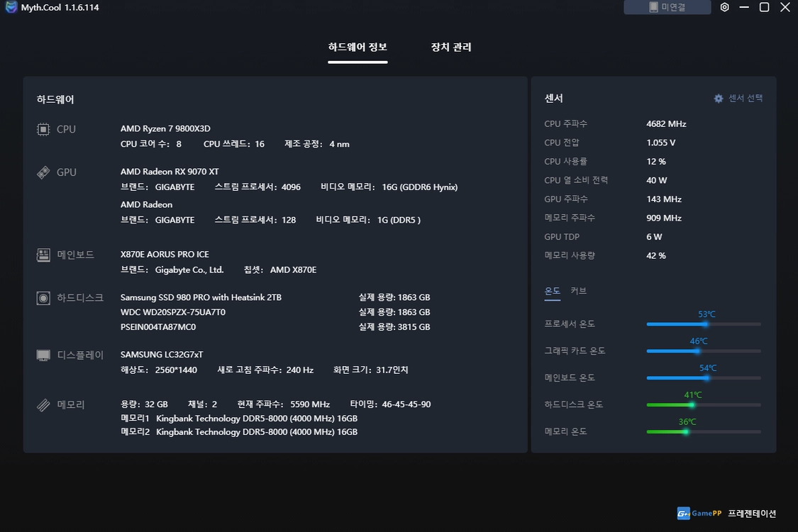
Task: Minimize the Myth.Cool window
Action: click(744, 7)
